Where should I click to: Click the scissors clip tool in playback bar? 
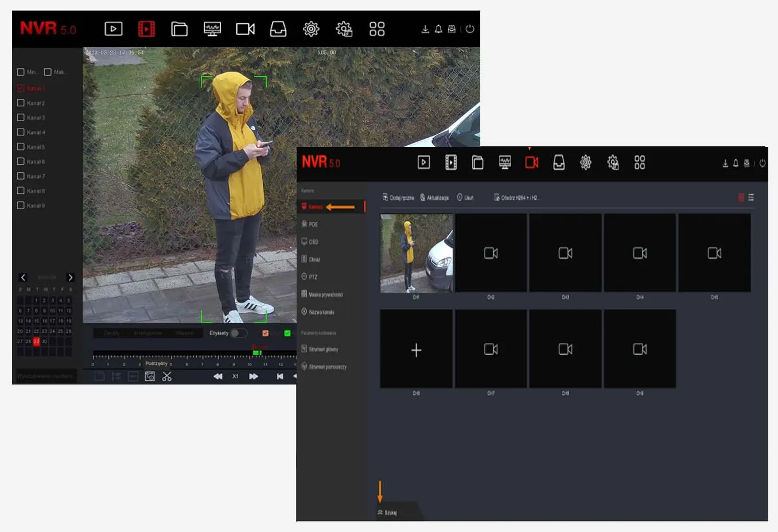[167, 376]
